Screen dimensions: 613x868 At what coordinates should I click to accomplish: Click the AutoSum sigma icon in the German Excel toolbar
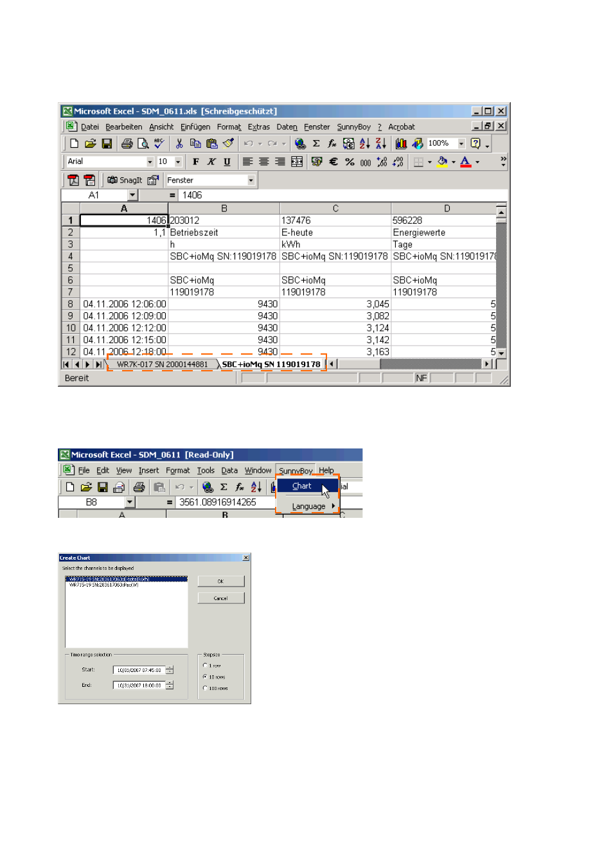pyautogui.click(x=316, y=143)
